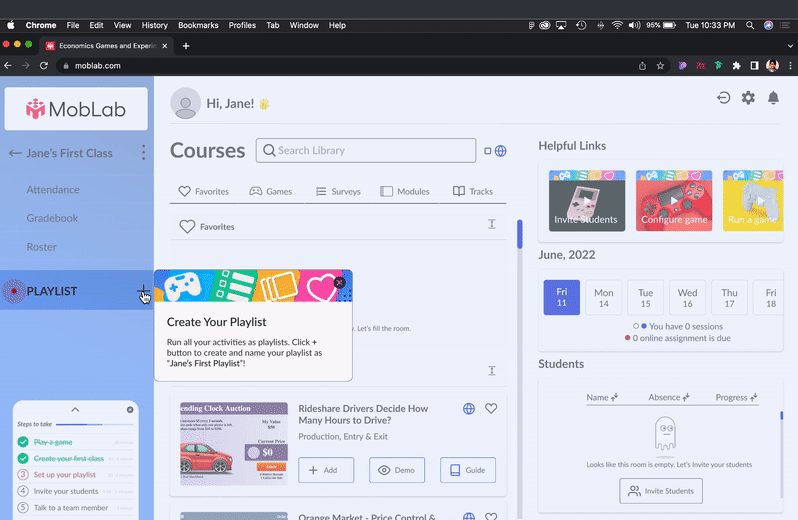Collapse the section above the Rideshare card
This screenshot has height=520, width=798.
[492, 371]
